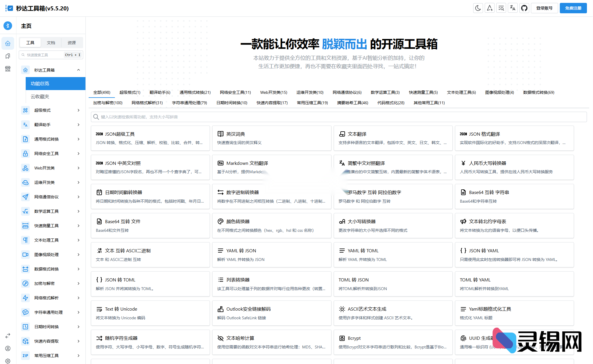Screen dimensions: 593x364
Task: Open the GitHub repository icon
Action: click(525, 8)
